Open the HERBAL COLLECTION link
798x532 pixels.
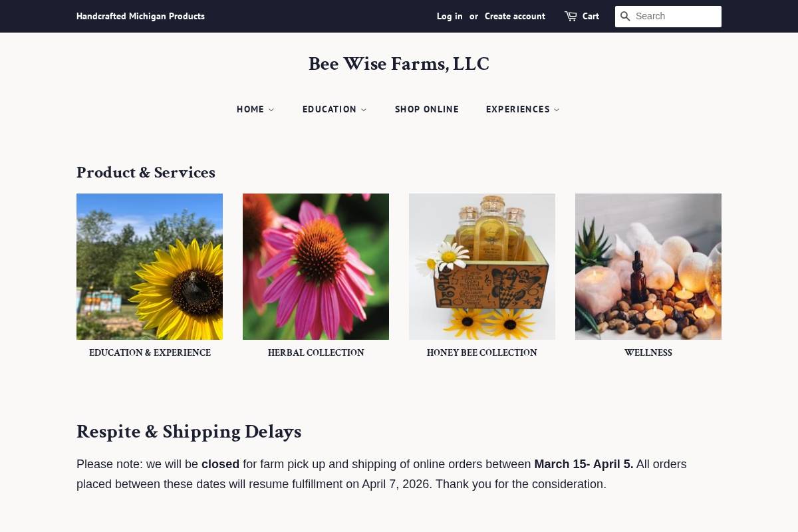point(316,353)
